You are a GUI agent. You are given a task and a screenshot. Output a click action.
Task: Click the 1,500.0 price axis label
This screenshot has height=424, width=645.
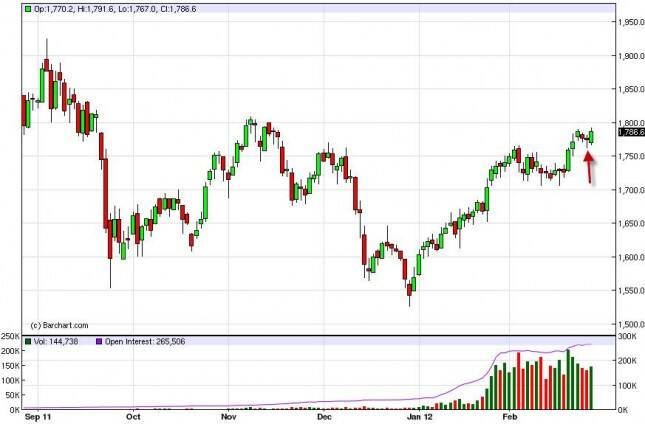pos(631,324)
